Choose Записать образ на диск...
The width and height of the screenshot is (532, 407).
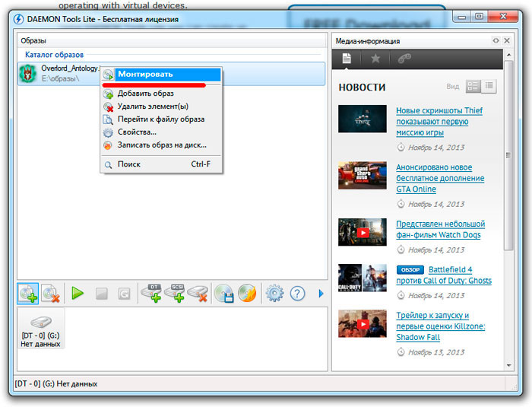pyautogui.click(x=161, y=145)
